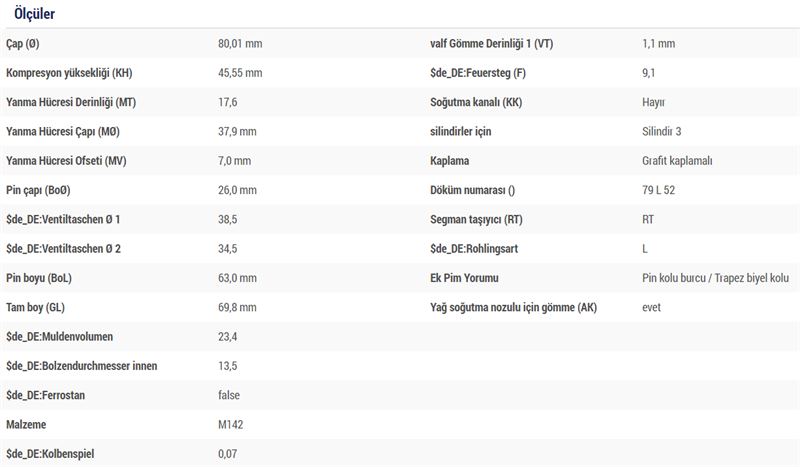Click the Döküm numarası value 79 L 52
The width and height of the screenshot is (800, 467).
pyautogui.click(x=662, y=190)
